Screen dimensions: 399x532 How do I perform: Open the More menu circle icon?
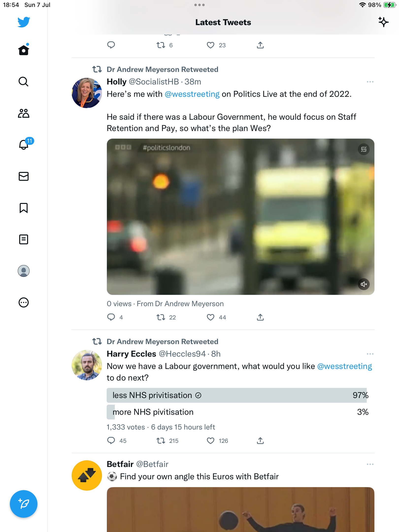[24, 302]
